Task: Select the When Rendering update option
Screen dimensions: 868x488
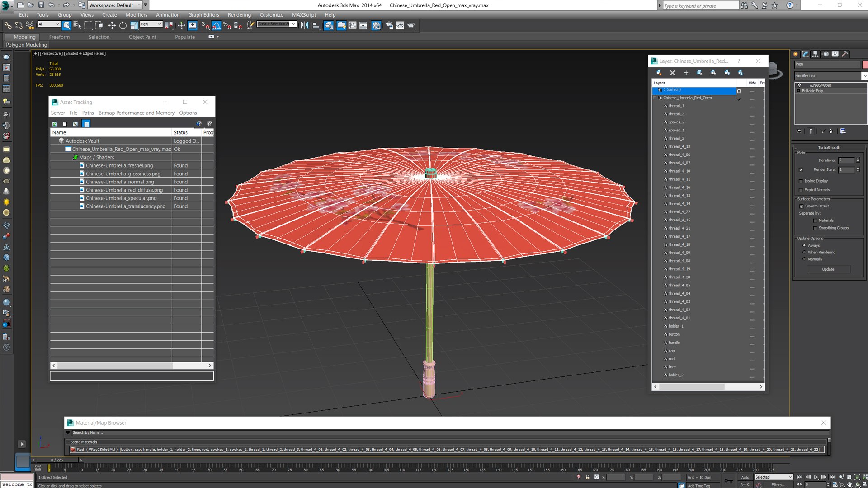Action: coord(804,253)
